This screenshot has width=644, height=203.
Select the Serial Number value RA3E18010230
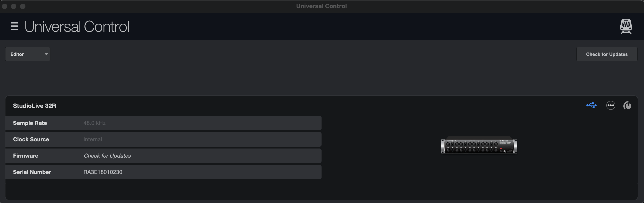(x=103, y=172)
